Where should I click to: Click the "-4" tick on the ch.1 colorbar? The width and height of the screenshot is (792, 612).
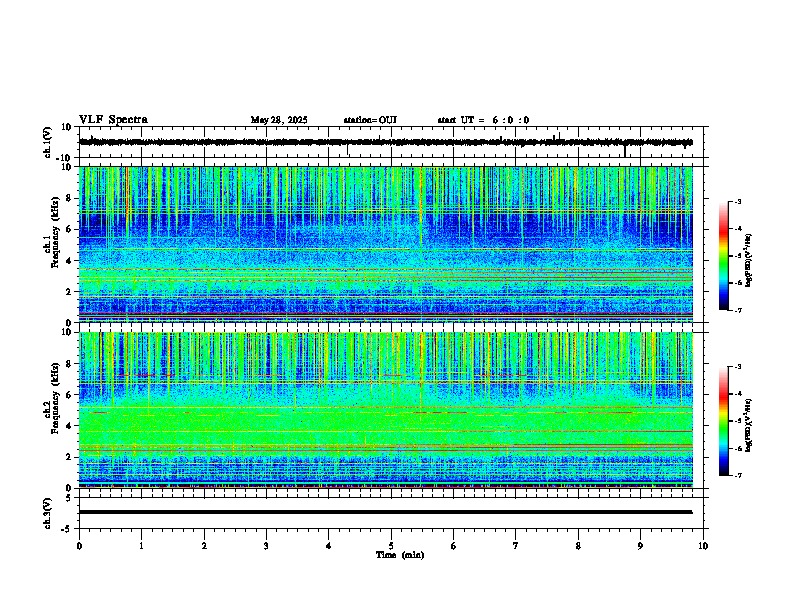click(x=738, y=229)
